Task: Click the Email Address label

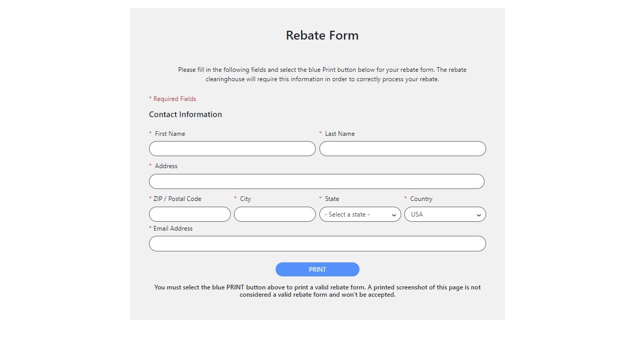Action: coord(174,228)
